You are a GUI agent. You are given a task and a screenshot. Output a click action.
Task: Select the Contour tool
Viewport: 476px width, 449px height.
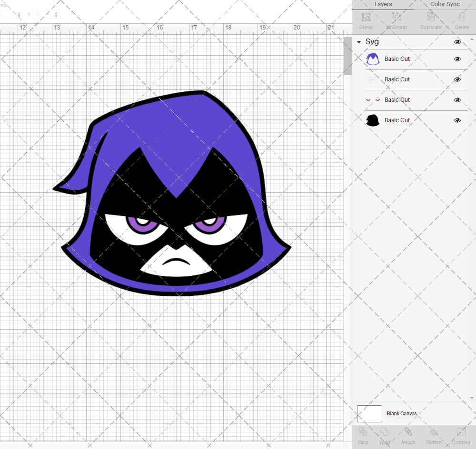tap(461, 432)
